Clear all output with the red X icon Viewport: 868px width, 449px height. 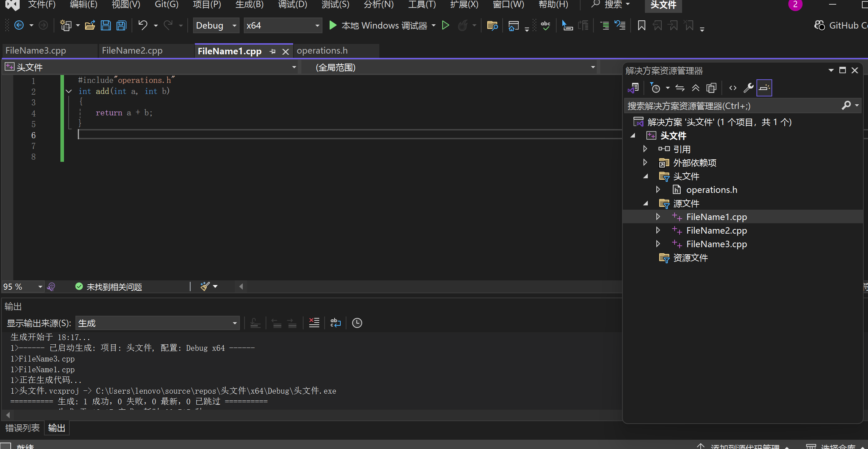314,323
